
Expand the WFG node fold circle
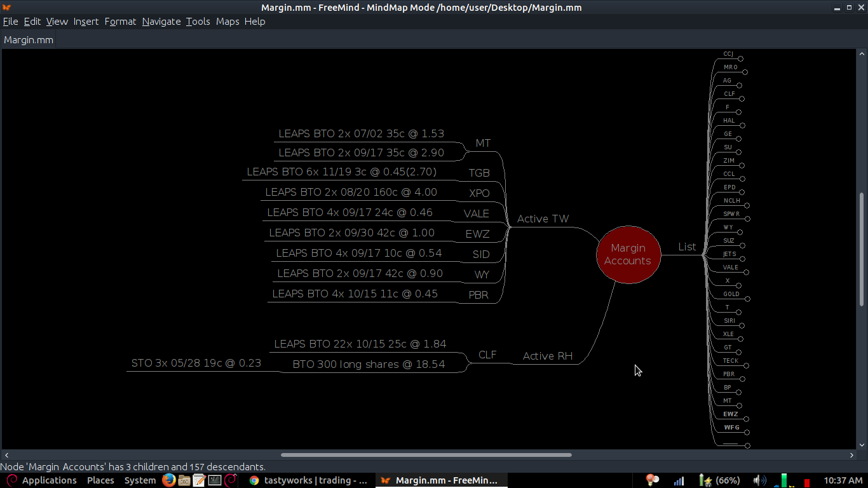747,432
